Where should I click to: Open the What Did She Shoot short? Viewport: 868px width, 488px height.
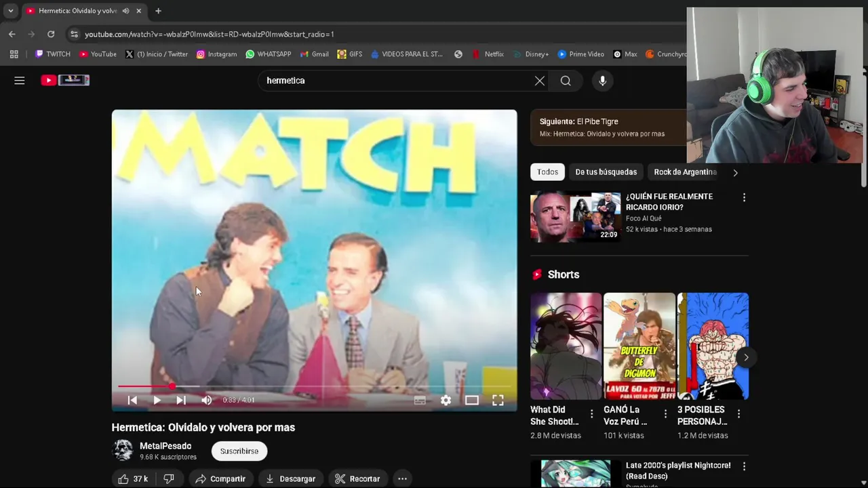pyautogui.click(x=566, y=346)
